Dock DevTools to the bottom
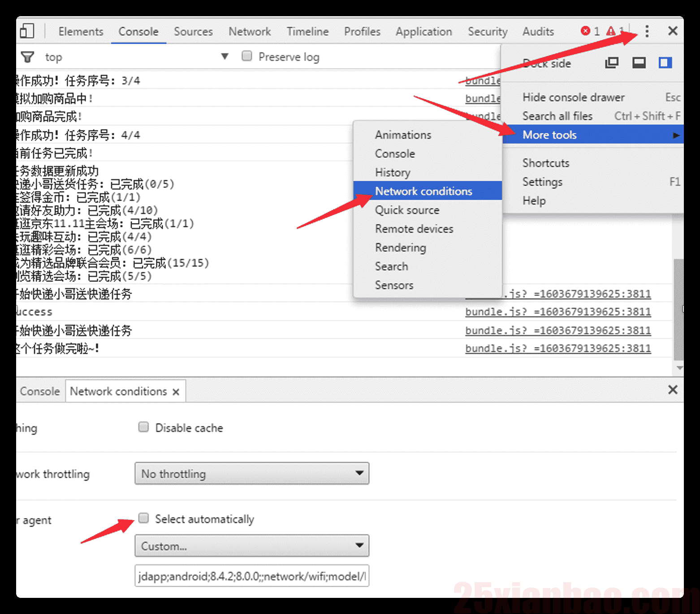The image size is (700, 614). (x=639, y=63)
